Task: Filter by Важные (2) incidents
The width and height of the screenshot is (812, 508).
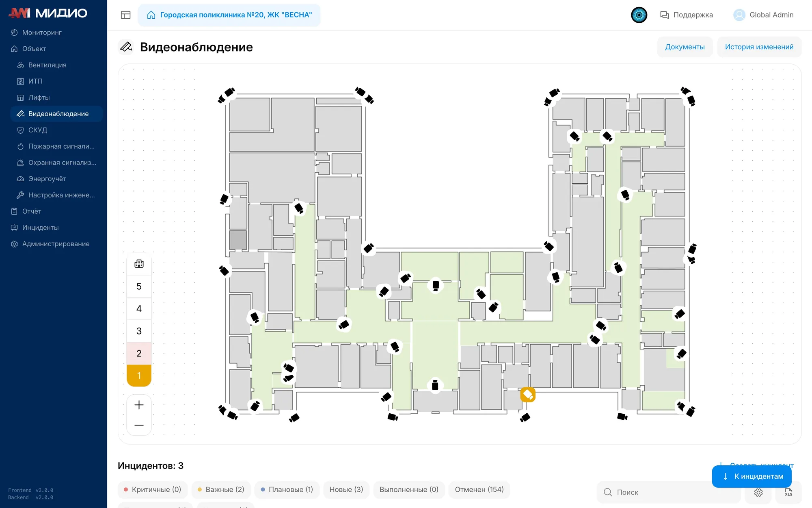Action: (221, 490)
